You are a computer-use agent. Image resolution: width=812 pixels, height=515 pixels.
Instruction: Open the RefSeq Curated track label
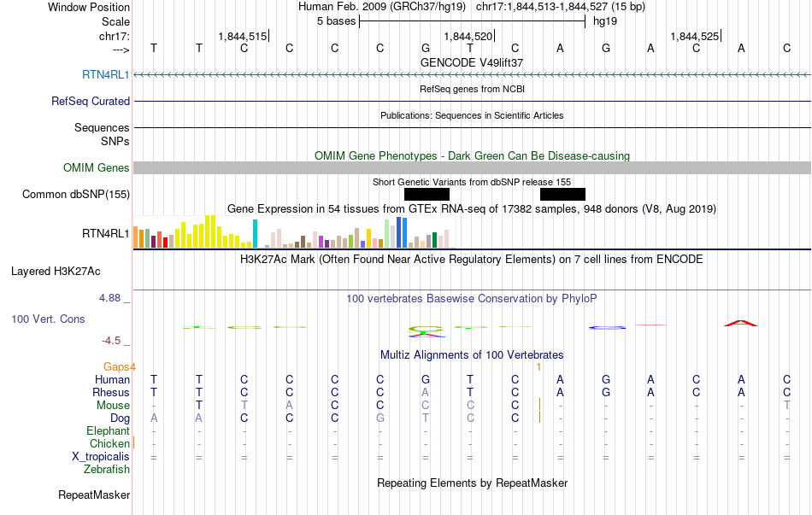(x=91, y=101)
